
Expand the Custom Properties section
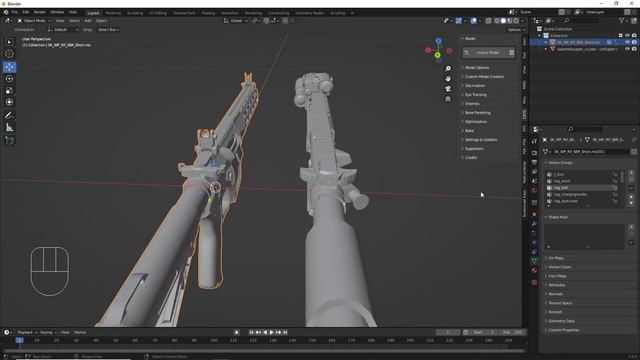563,330
